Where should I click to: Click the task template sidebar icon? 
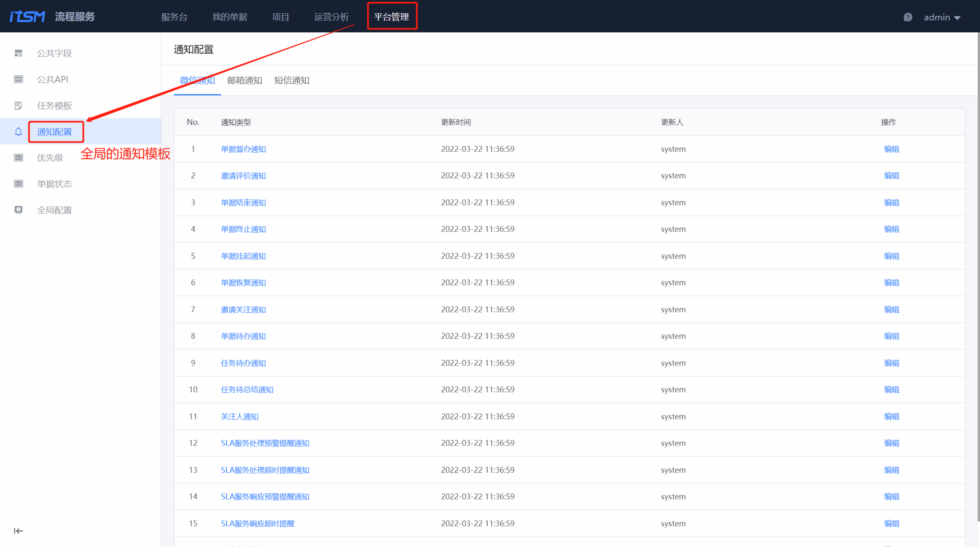click(18, 105)
